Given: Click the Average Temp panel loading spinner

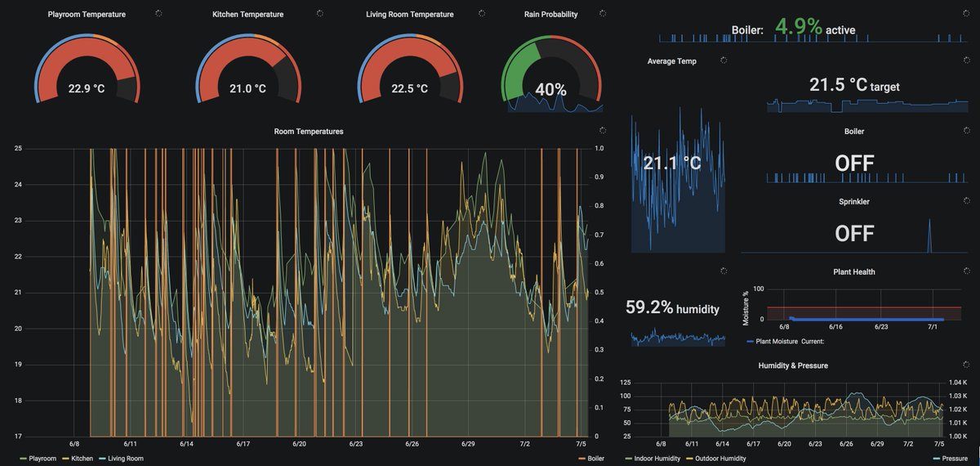Looking at the screenshot, I should pyautogui.click(x=723, y=60).
